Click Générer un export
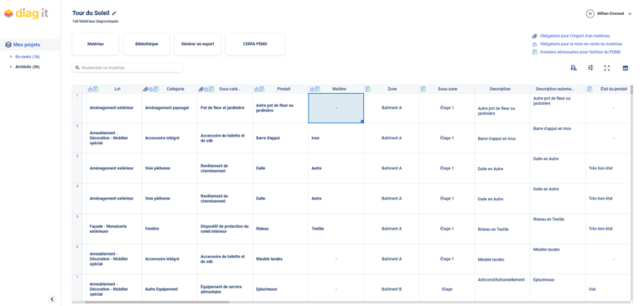This screenshot has height=306, width=644. tap(198, 44)
